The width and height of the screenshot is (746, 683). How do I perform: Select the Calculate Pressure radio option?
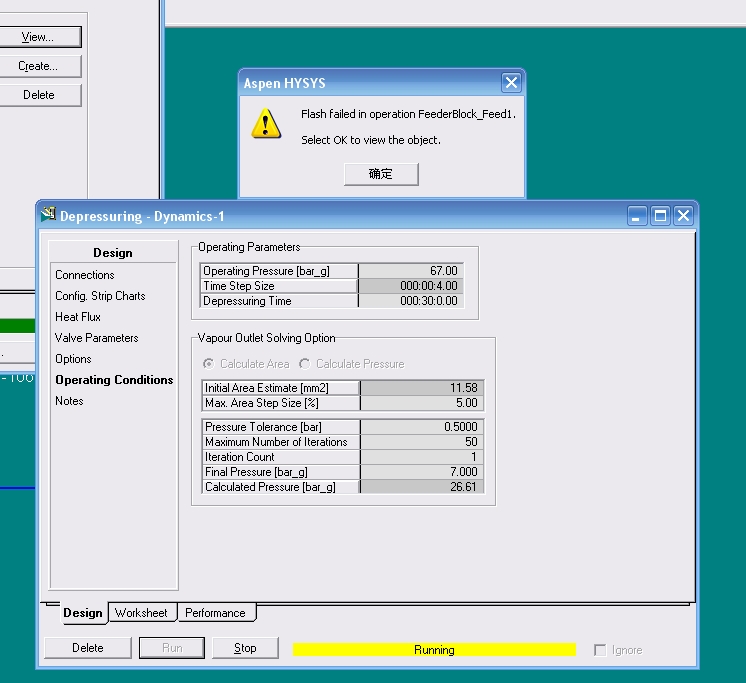pyautogui.click(x=352, y=364)
